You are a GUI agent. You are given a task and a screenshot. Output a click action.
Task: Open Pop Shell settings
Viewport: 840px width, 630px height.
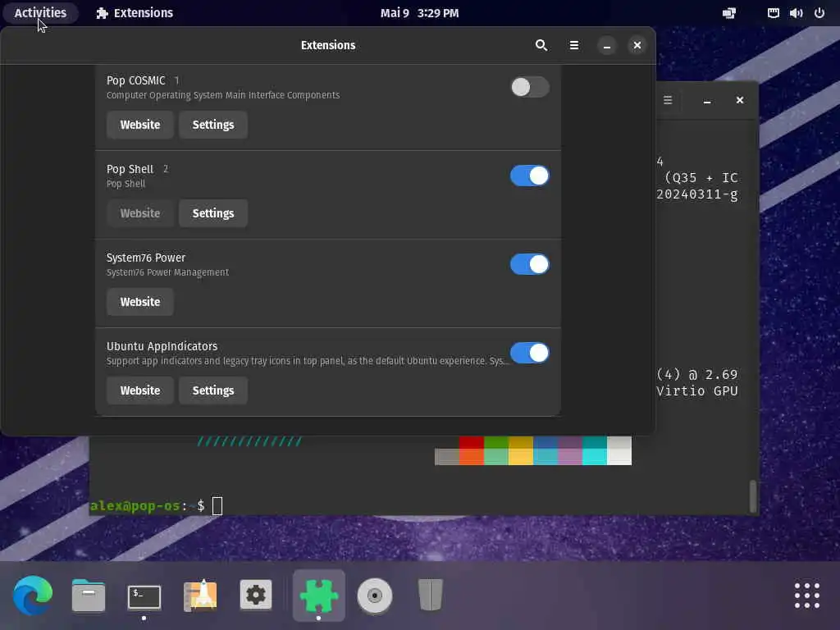pos(213,213)
